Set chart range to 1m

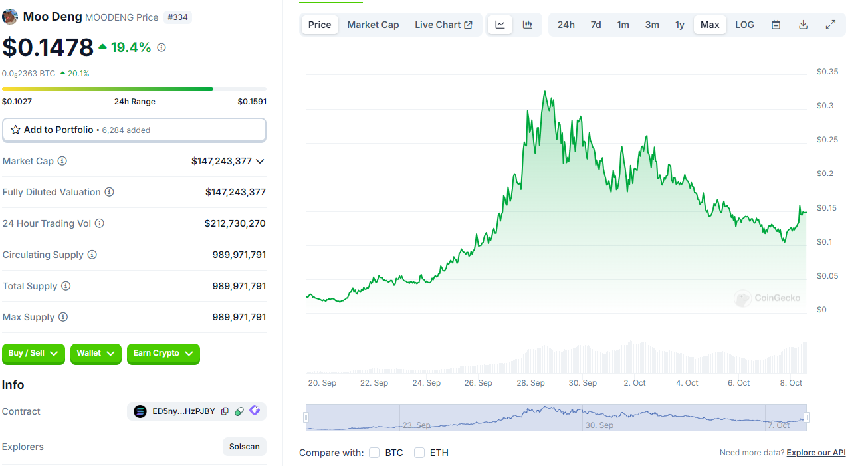623,25
